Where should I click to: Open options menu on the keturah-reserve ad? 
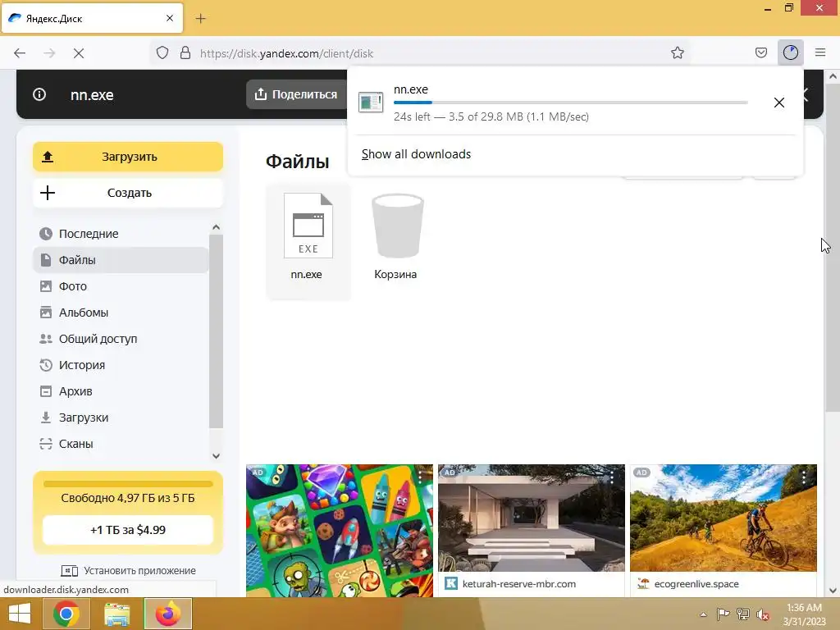point(612,477)
